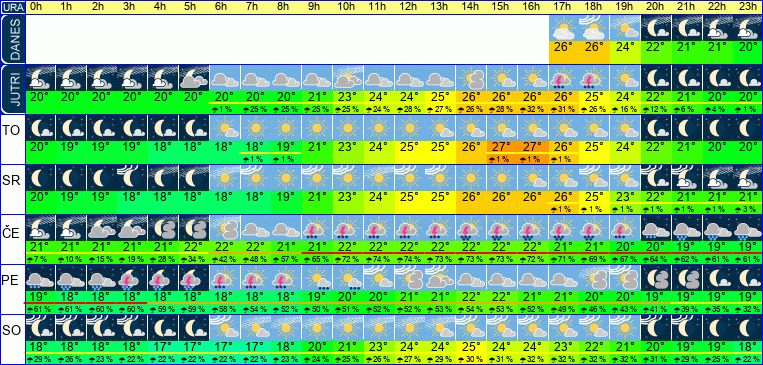763x365 pixels.
Task: Click the PE 14h temperature 22°
Action: click(470, 298)
